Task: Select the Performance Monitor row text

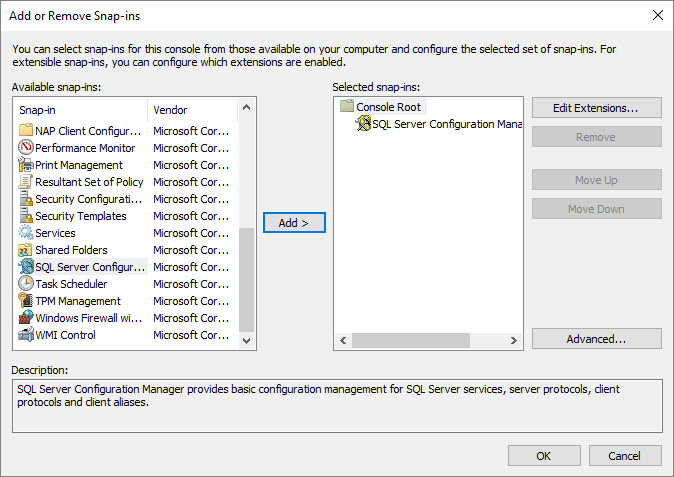Action: click(85, 148)
